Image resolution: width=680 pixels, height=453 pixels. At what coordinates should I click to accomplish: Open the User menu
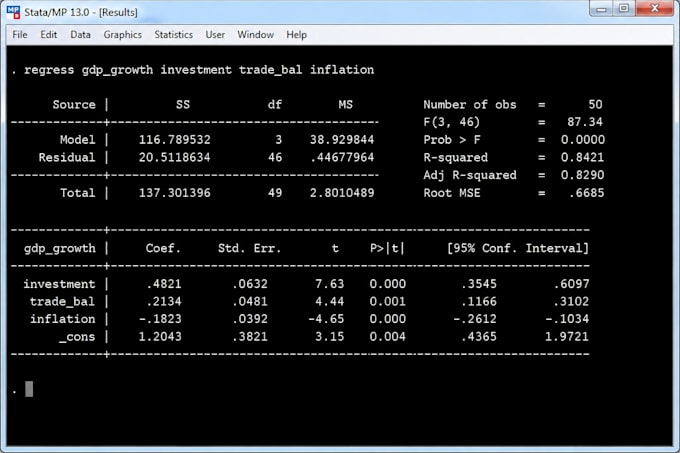[215, 35]
